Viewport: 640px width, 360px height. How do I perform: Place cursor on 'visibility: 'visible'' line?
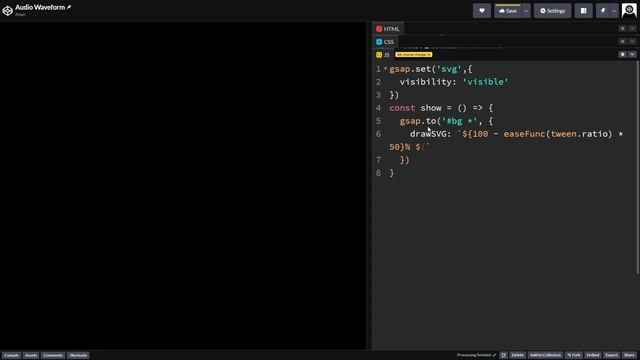pyautogui.click(x=454, y=82)
